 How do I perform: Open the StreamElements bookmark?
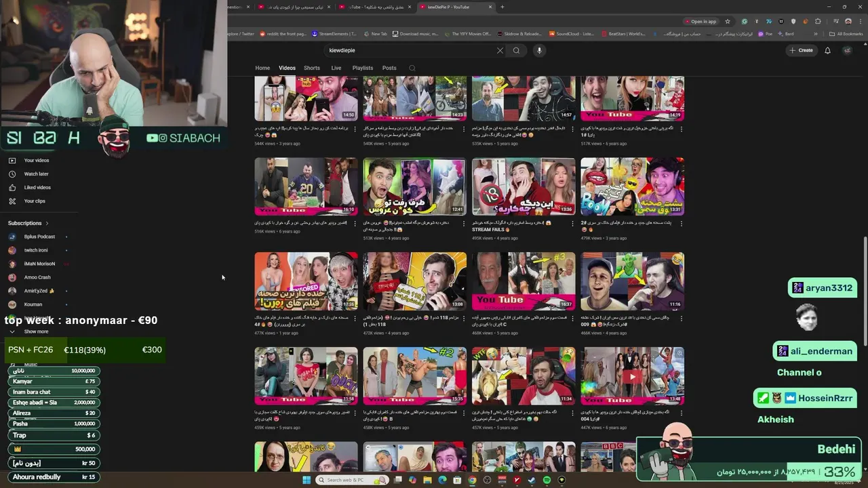click(x=334, y=34)
